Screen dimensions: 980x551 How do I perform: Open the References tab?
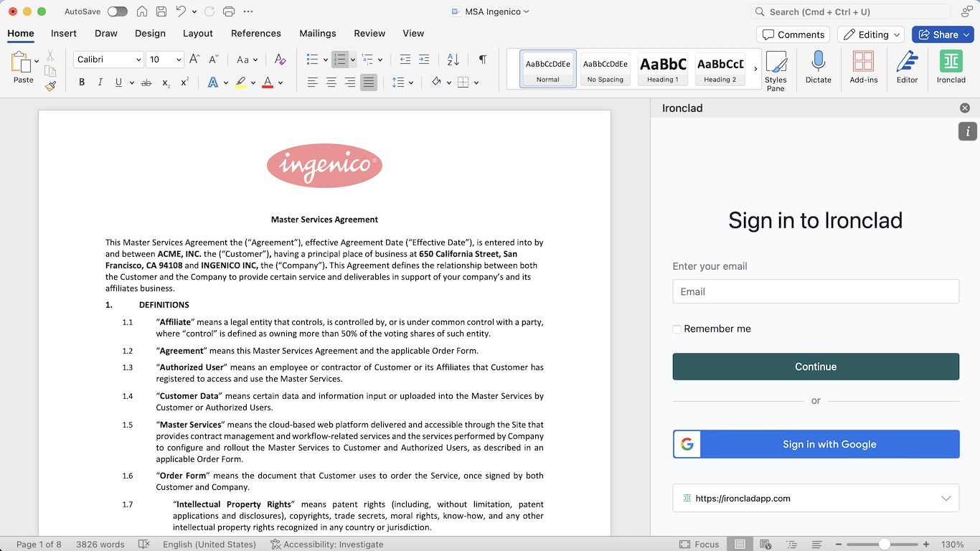pos(256,33)
